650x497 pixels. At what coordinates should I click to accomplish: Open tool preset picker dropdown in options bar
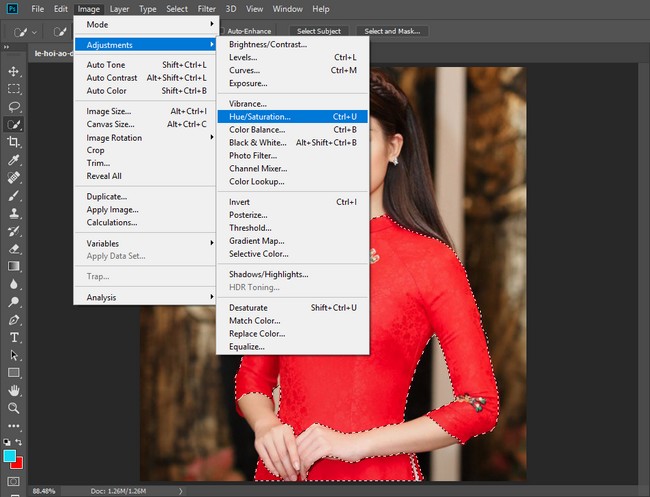coord(34,32)
